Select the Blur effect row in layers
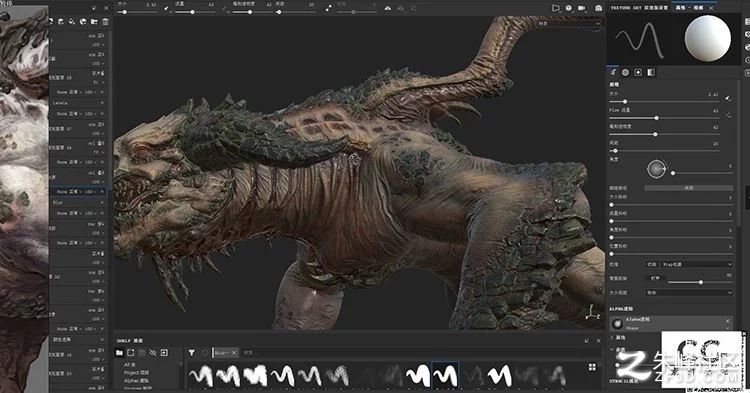Viewport: 750px width, 393px height. click(x=77, y=203)
